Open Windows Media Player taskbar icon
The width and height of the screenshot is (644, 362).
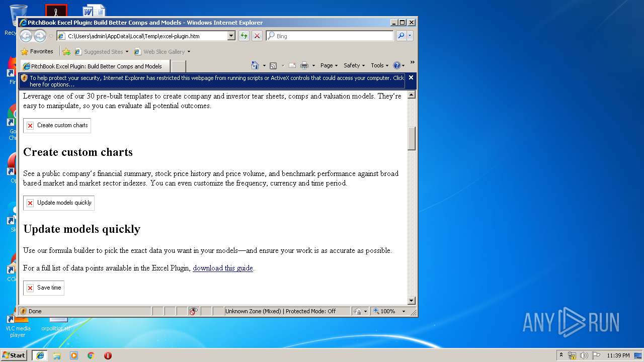74,355
